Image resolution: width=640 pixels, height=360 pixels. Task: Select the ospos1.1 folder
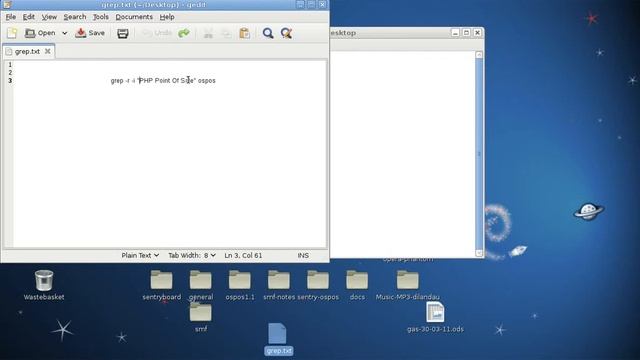(240, 285)
